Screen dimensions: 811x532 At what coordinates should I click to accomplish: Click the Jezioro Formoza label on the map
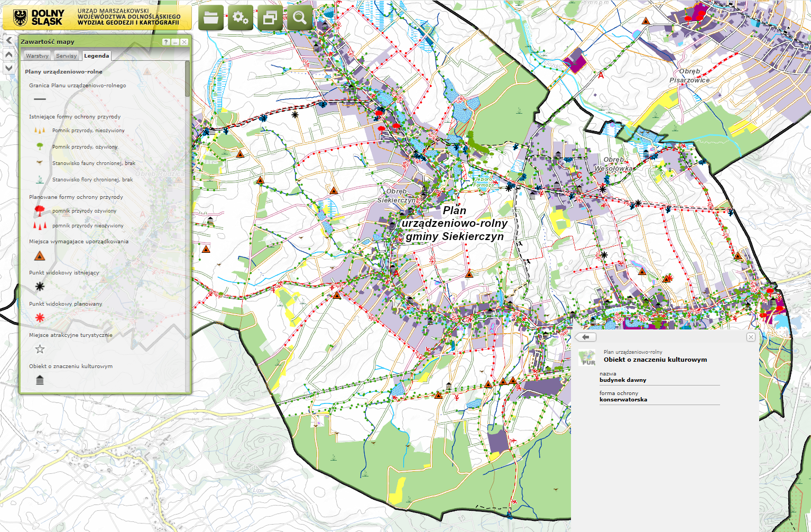click(x=483, y=182)
